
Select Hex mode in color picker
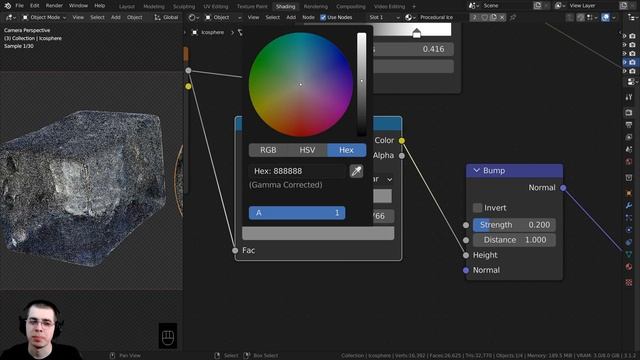tap(347, 150)
